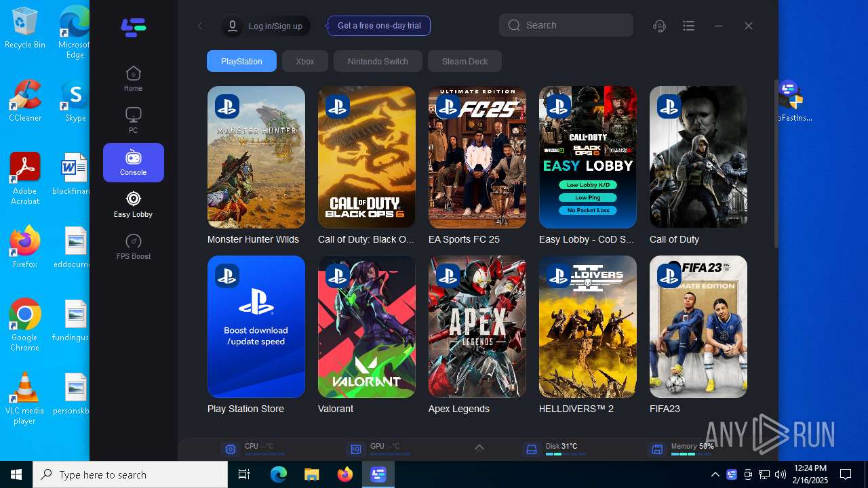Click the Search input field
The image size is (868, 488).
[566, 25]
